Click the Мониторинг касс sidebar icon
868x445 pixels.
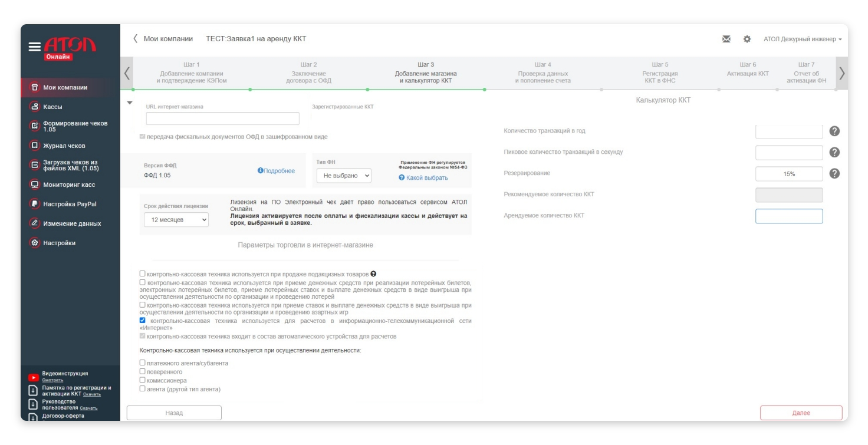coord(34,184)
